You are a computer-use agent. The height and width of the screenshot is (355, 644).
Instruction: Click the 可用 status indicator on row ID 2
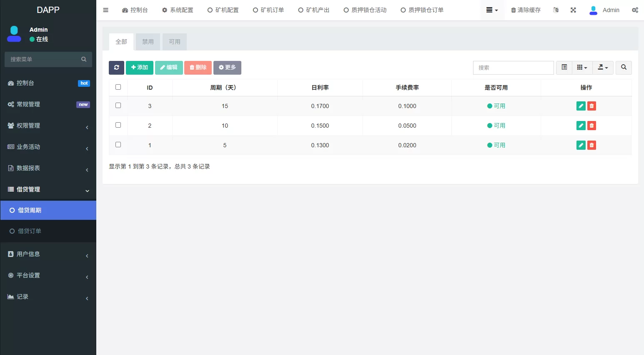[496, 125]
